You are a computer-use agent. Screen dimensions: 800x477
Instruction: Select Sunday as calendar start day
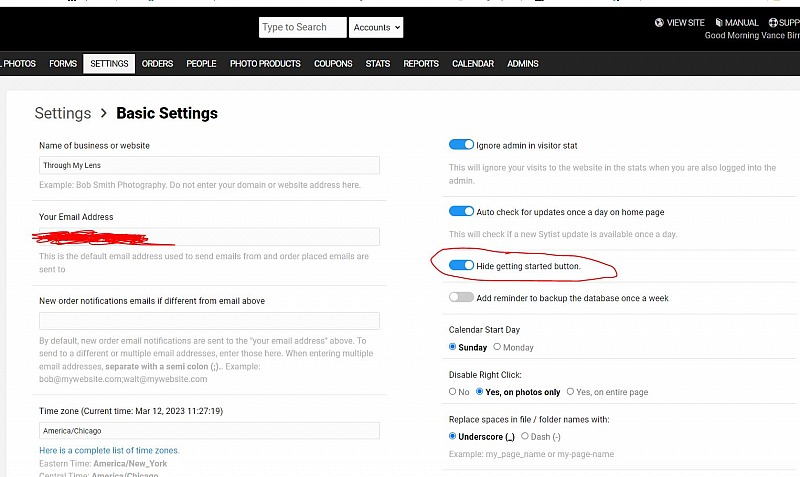[x=452, y=347]
